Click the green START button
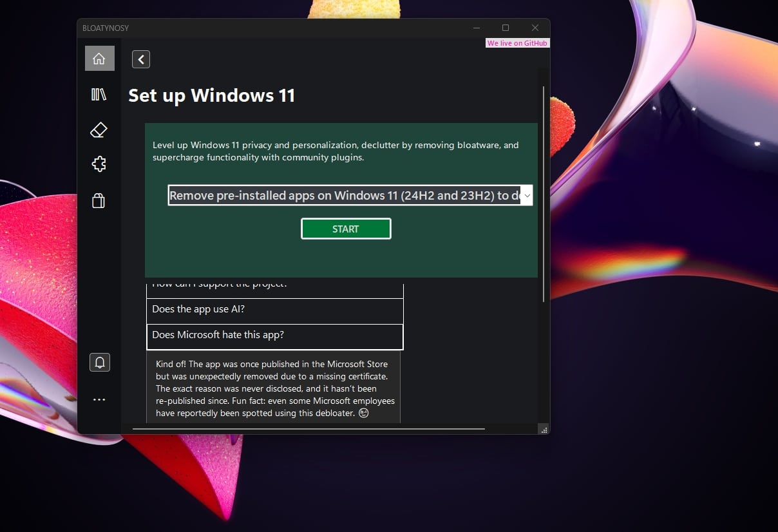This screenshot has height=532, width=778. pos(346,229)
